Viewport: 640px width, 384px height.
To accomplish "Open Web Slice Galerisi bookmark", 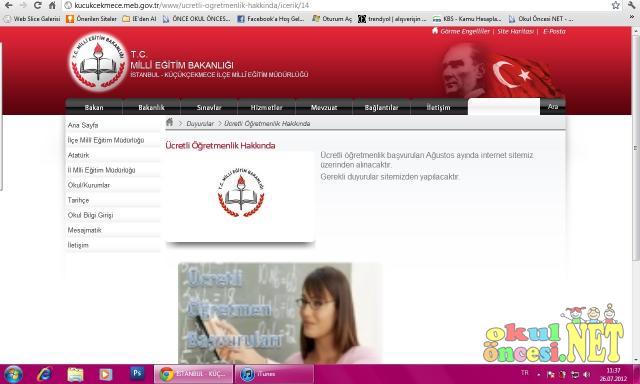I will [x=32, y=19].
